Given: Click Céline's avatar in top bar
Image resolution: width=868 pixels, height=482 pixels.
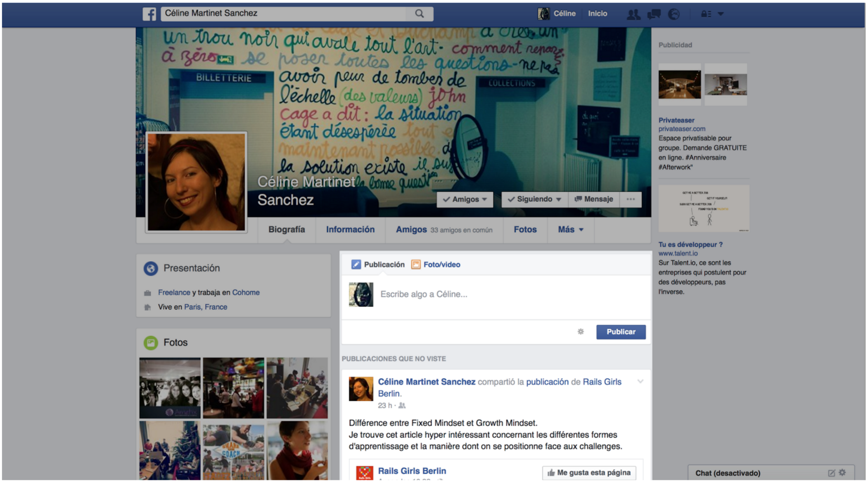Looking at the screenshot, I should [x=543, y=14].
